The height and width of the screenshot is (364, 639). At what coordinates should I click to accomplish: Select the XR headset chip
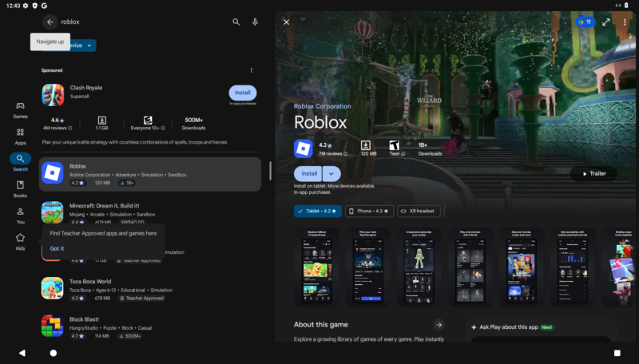[x=419, y=212]
